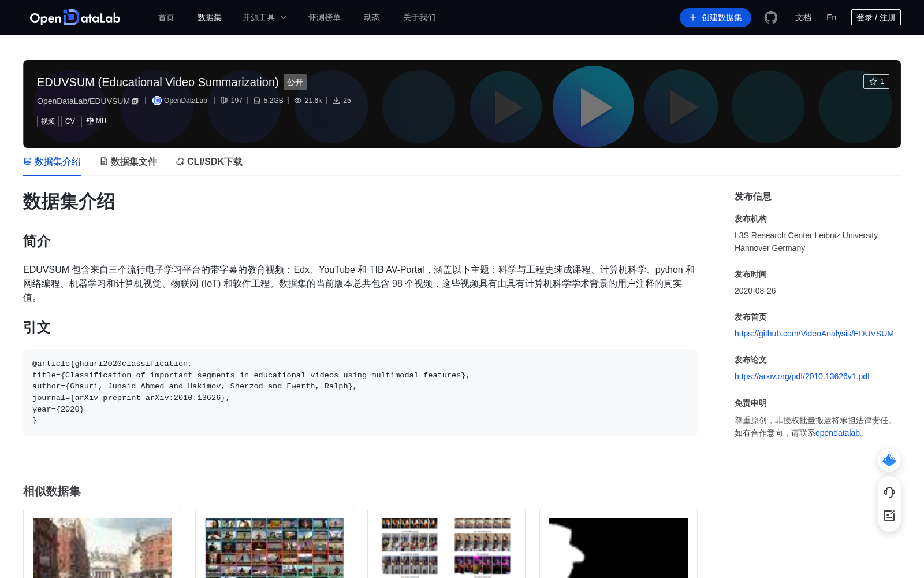Click the file icon on 数据集文件 tab
Viewport: 924px width, 578px height.
(104, 161)
